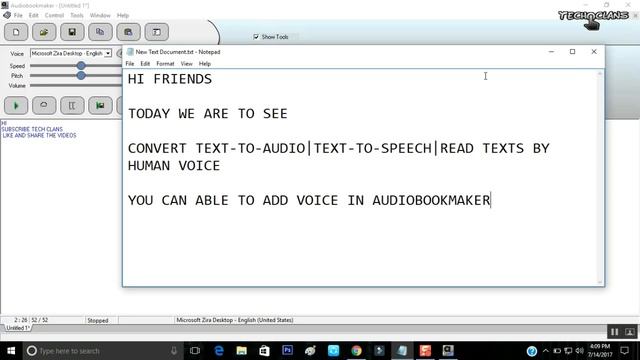
Task: Launch Microsoft Edge from the taskbar
Action: pos(219,351)
